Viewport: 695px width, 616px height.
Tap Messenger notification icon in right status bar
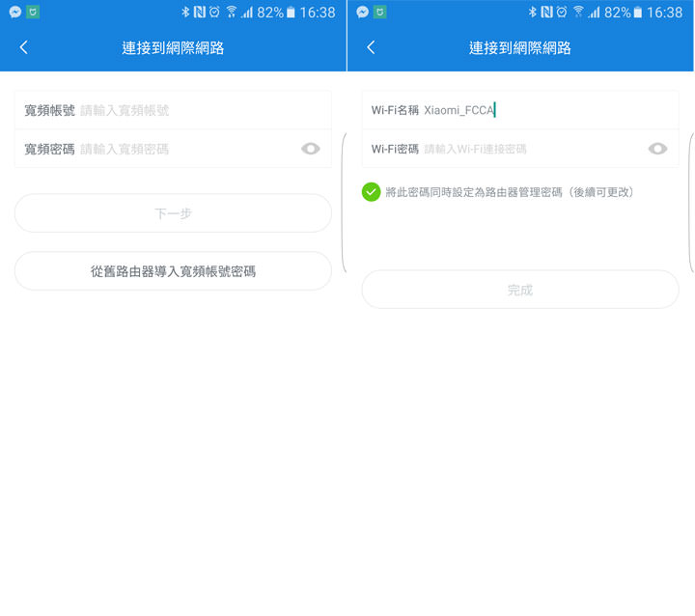[362, 13]
